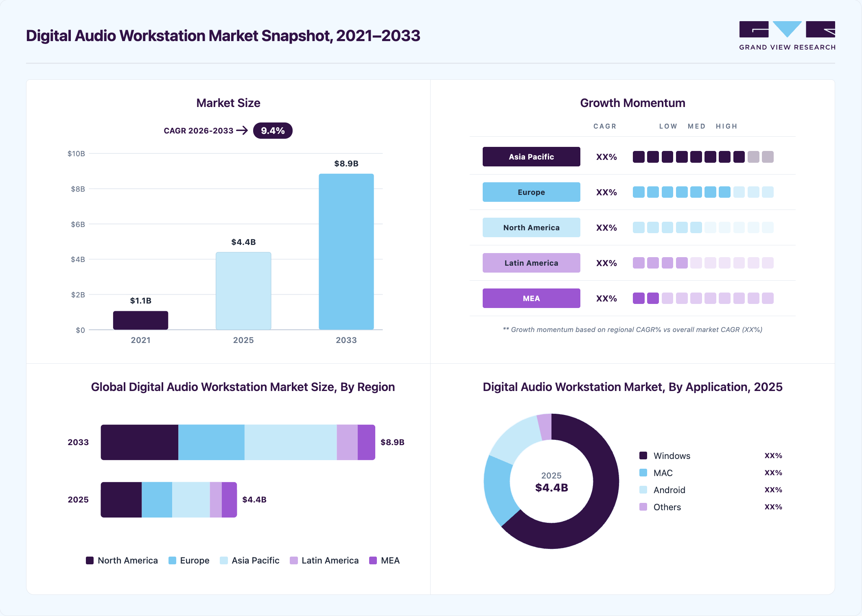Image resolution: width=862 pixels, height=616 pixels.
Task: Click the $8.9B label above the 2033 bar
Action: [x=346, y=164]
